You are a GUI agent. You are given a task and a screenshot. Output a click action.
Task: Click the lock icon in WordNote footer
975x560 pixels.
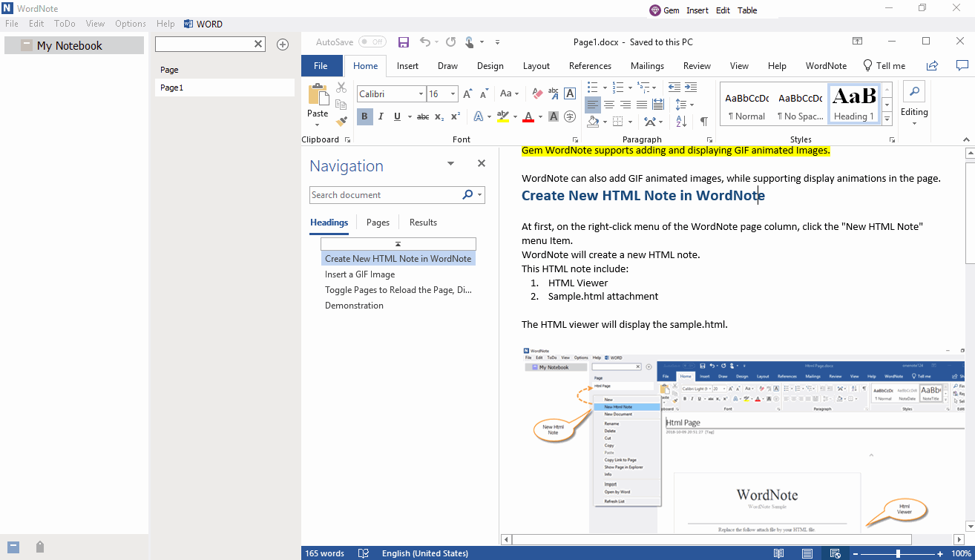coord(40,547)
